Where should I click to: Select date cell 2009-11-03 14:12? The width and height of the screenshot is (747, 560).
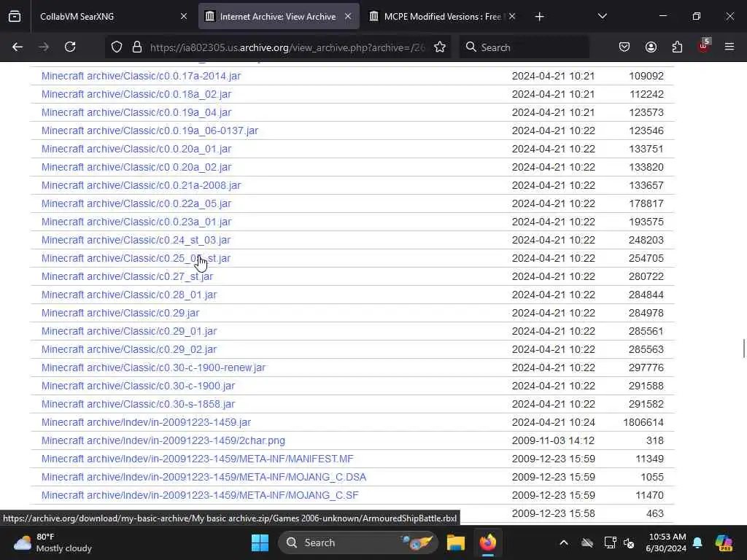pos(553,440)
